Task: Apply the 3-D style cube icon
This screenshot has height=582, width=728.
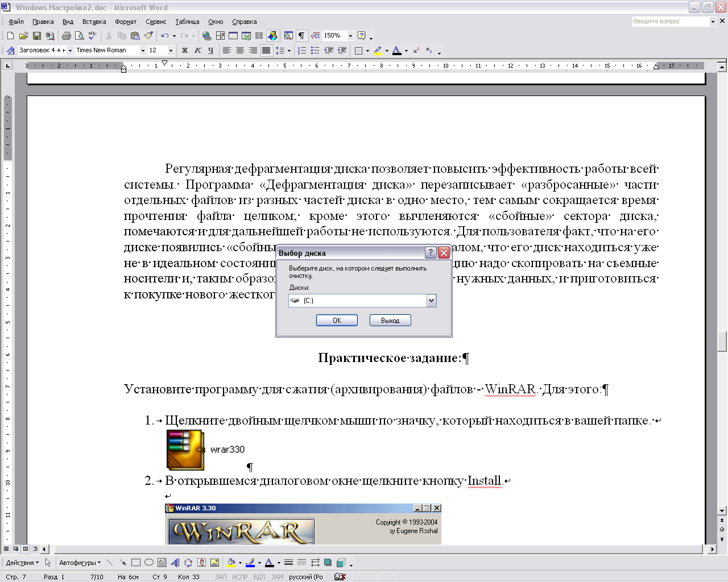Action: [x=341, y=563]
